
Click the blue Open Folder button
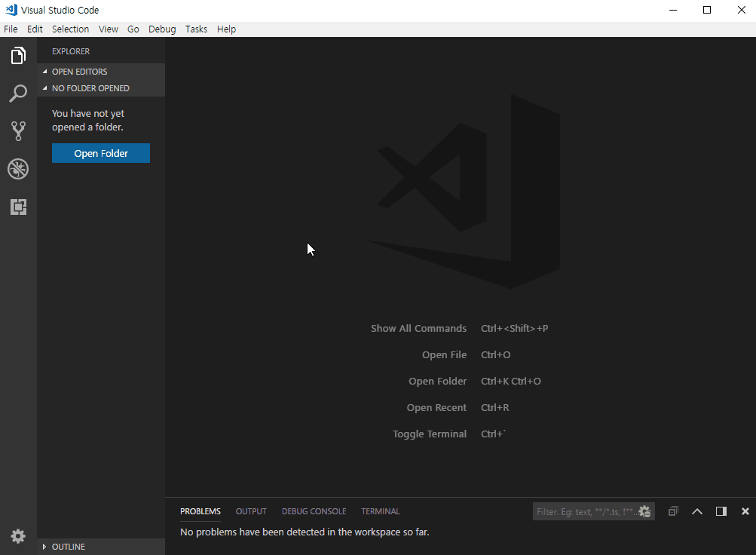pos(101,153)
